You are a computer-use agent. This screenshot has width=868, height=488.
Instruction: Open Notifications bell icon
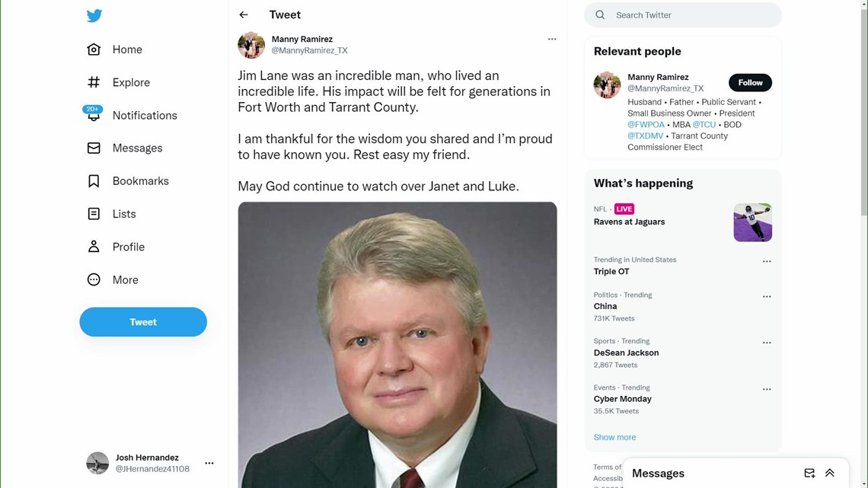tap(94, 115)
